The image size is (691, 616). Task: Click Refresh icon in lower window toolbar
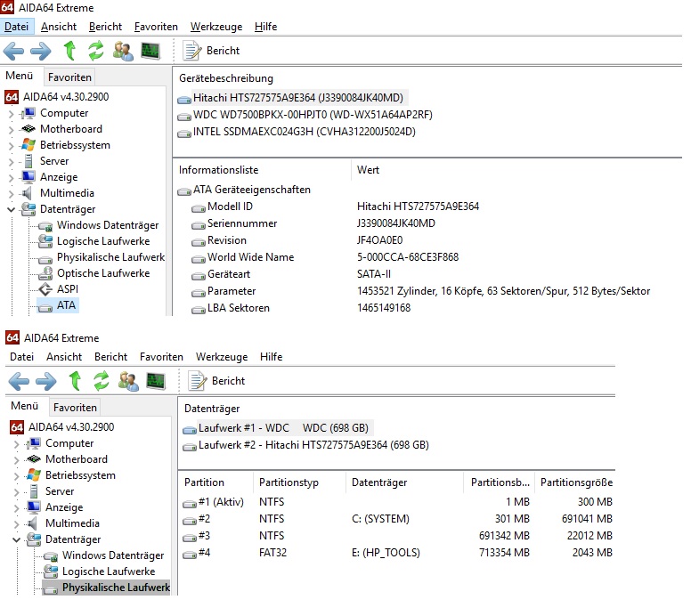(x=102, y=381)
